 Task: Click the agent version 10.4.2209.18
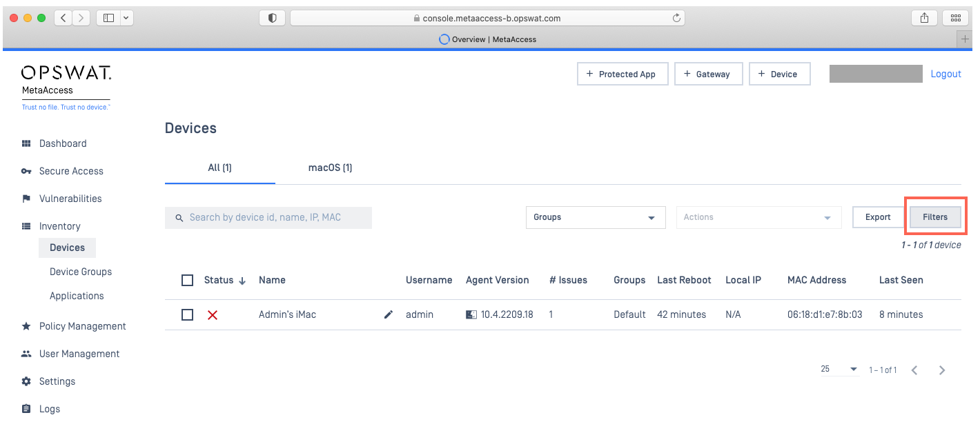point(507,314)
